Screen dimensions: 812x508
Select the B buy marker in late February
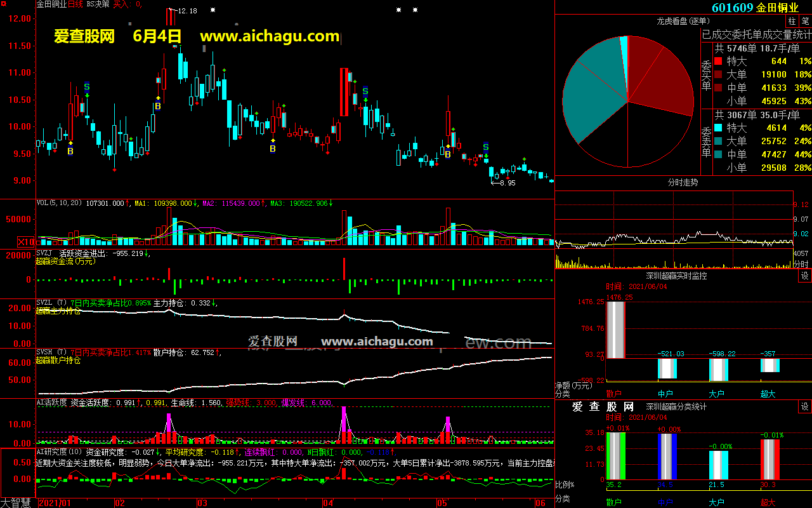pyautogui.click(x=158, y=107)
